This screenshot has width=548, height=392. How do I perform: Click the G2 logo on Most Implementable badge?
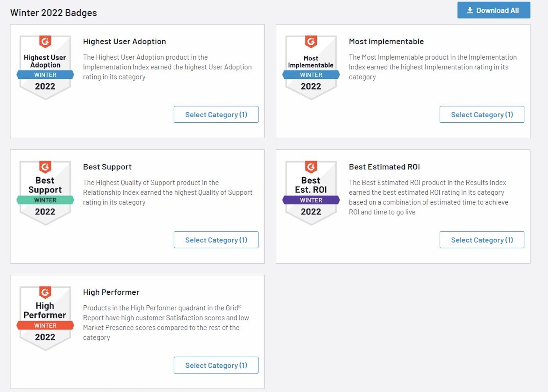point(311,42)
